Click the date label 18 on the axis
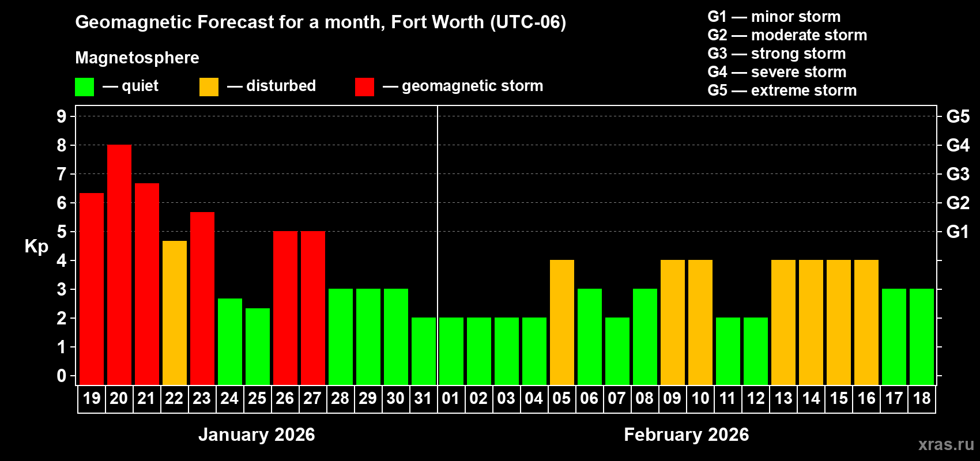The height and width of the screenshot is (461, 980). click(x=922, y=398)
